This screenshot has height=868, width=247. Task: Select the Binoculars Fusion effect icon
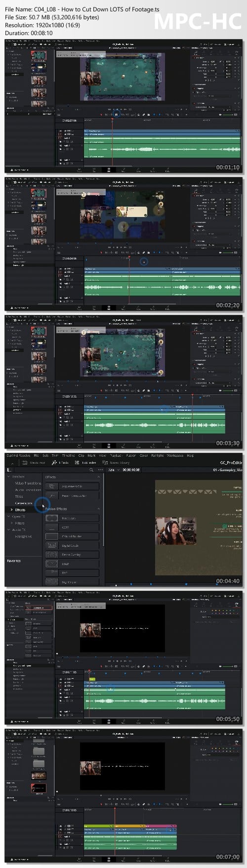52,518
